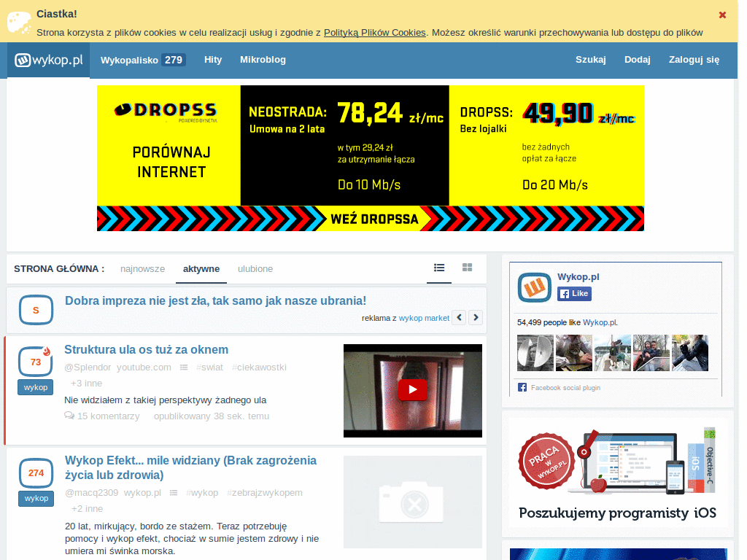The width and height of the screenshot is (747, 560).
Task: Click the comments bubble icon
Action: (x=69, y=416)
